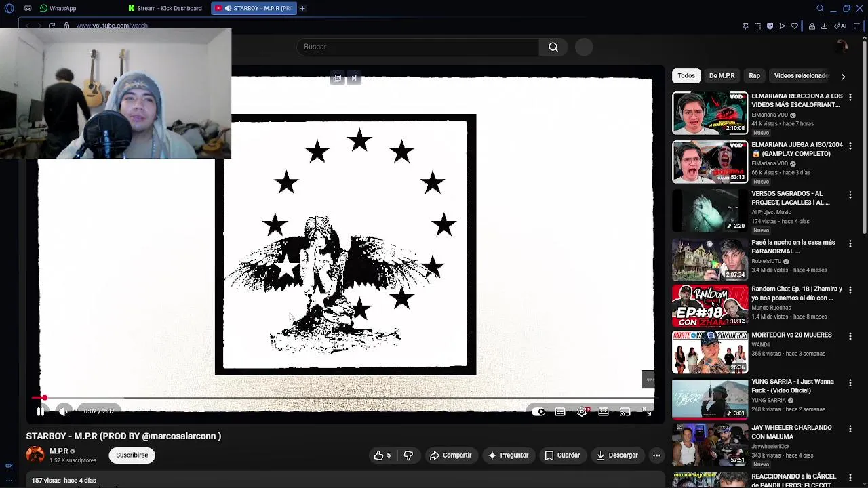This screenshot has width=868, height=488.
Task: Pause the video playback
Action: [41, 411]
